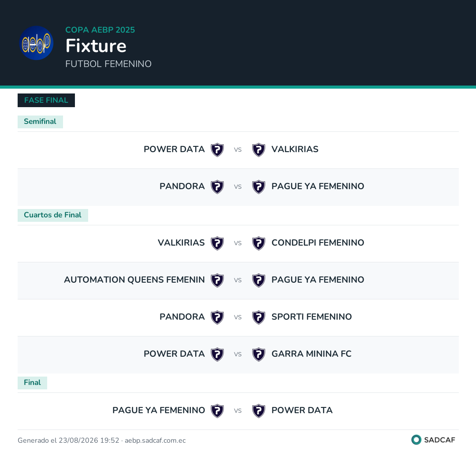476x463 pixels.
Task: Click aebp.sadcaf.com.ec footer text
Action: tap(155, 441)
